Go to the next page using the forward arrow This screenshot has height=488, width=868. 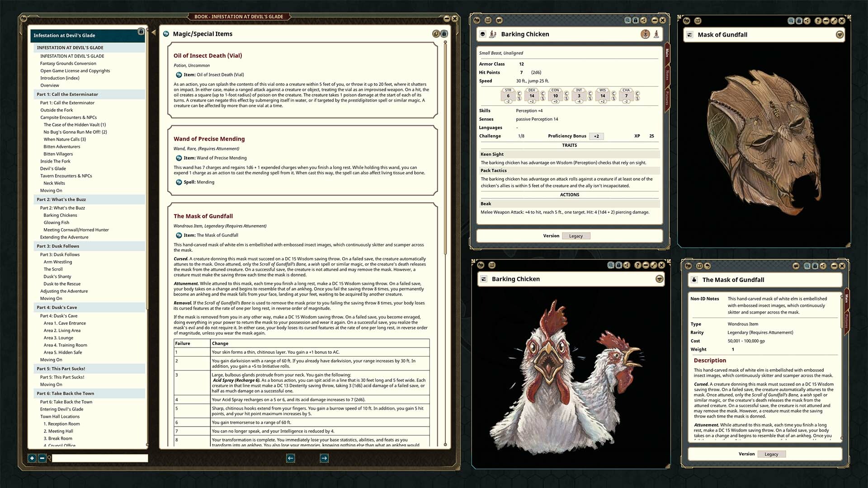click(x=324, y=458)
